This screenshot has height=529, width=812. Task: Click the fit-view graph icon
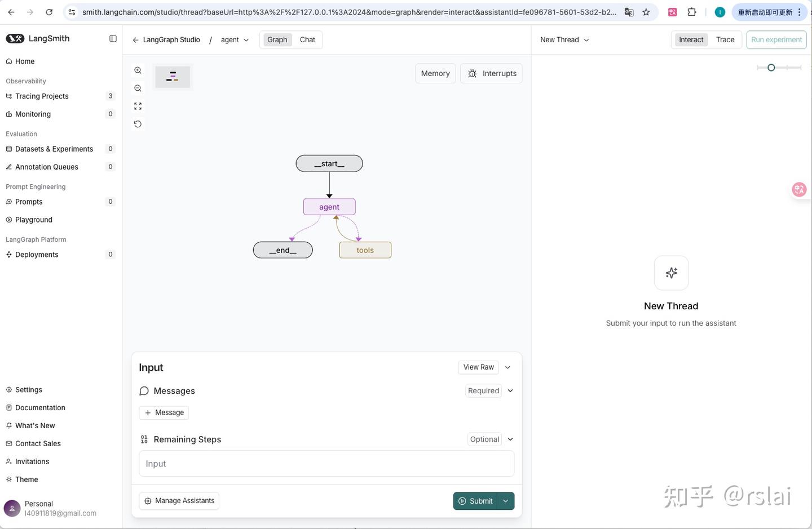[x=138, y=106]
